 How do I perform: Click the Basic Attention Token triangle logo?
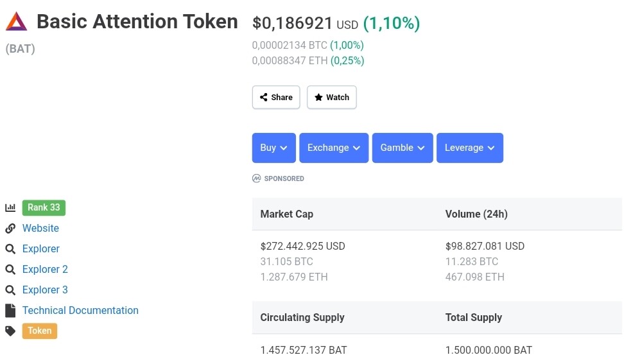[x=17, y=22]
